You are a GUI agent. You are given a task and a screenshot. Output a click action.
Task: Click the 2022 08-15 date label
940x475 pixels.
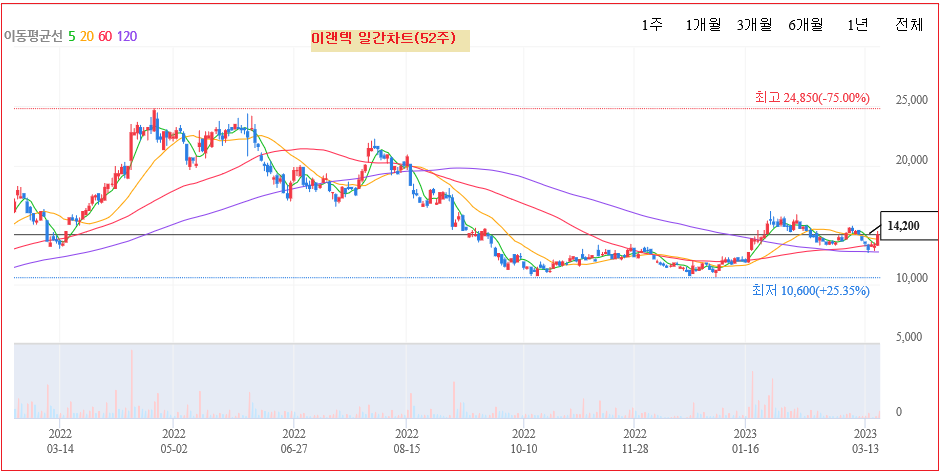point(407,440)
